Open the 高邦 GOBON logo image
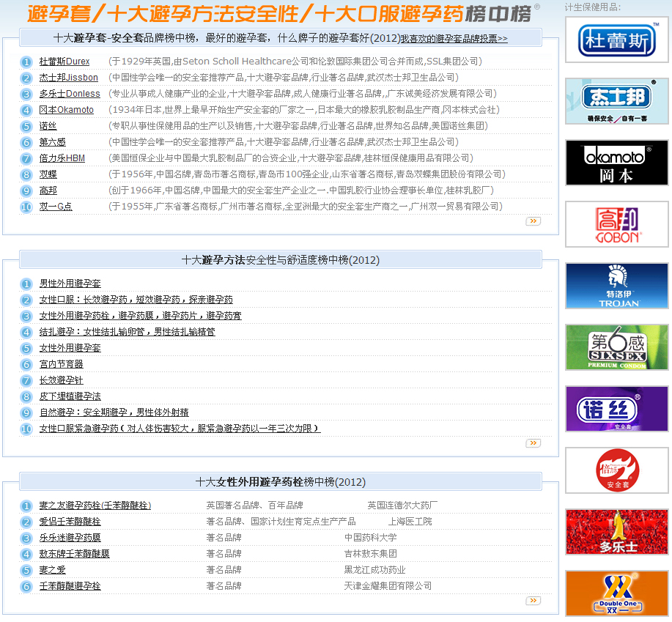 click(x=617, y=224)
